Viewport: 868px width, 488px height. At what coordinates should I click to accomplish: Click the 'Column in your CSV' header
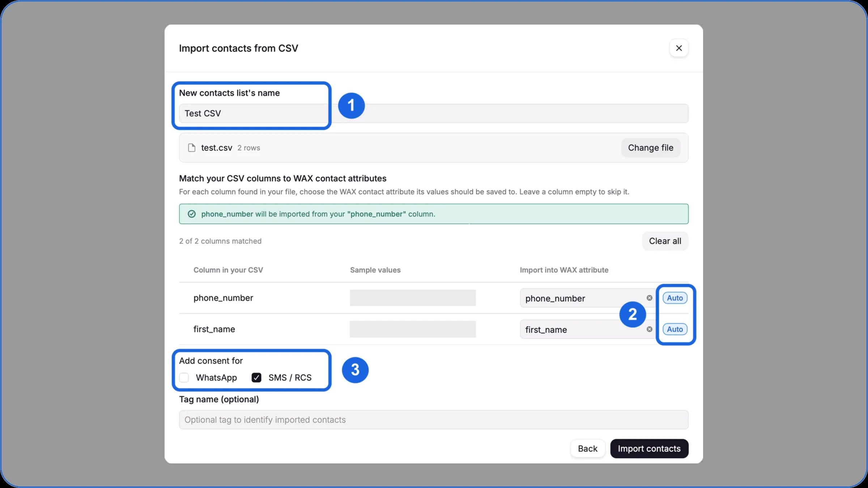[228, 270]
